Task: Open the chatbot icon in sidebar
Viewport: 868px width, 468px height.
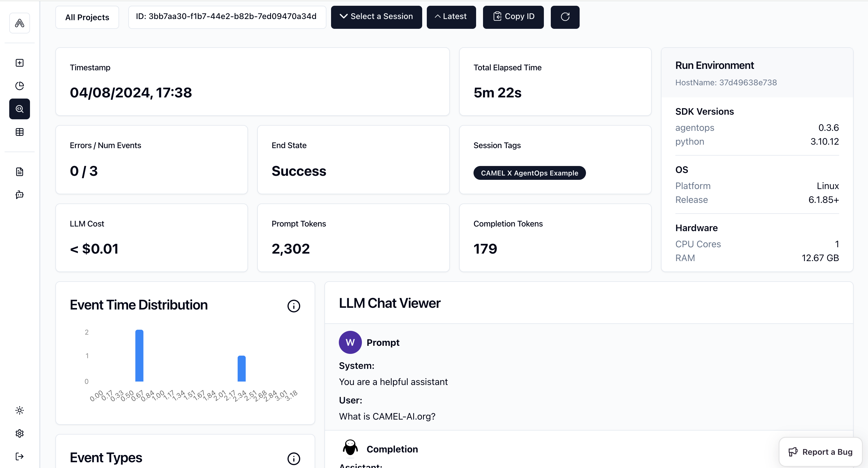Action: click(x=20, y=195)
